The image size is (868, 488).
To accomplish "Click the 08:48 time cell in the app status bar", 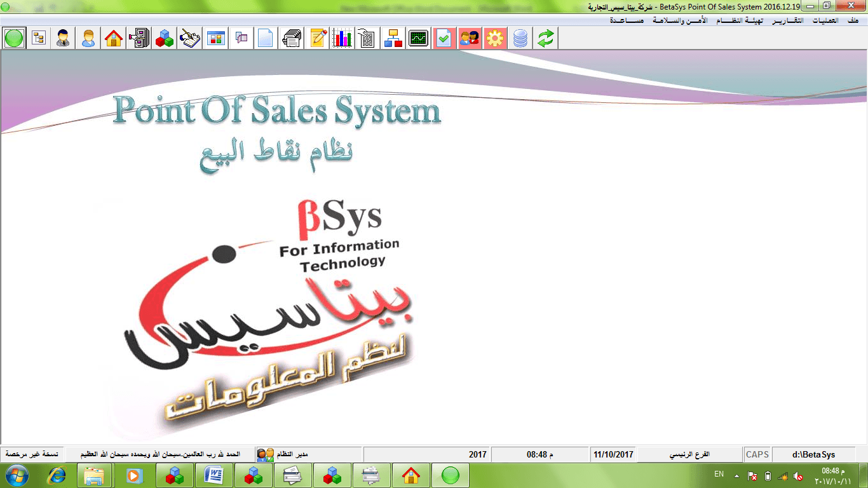I will click(540, 454).
